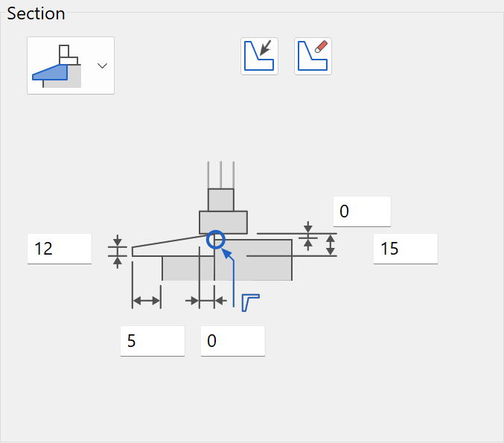Click the vertical dimension arrows beside field 12
This screenshot has width=504, height=443.
pyautogui.click(x=118, y=252)
